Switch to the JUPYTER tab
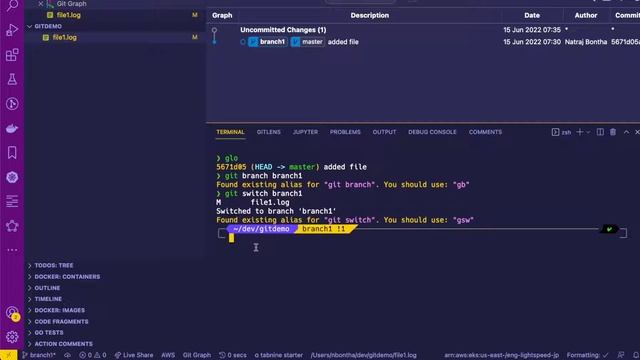The width and height of the screenshot is (640, 360). [x=305, y=132]
